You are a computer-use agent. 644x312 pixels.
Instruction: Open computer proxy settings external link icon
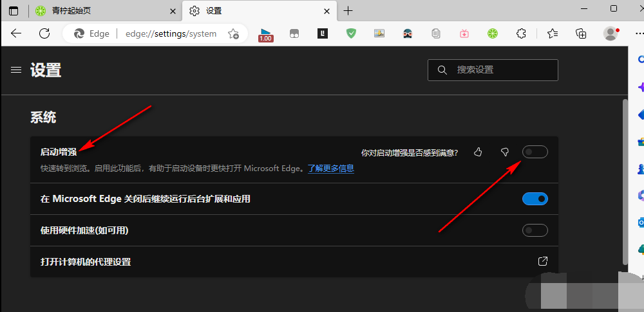point(542,262)
